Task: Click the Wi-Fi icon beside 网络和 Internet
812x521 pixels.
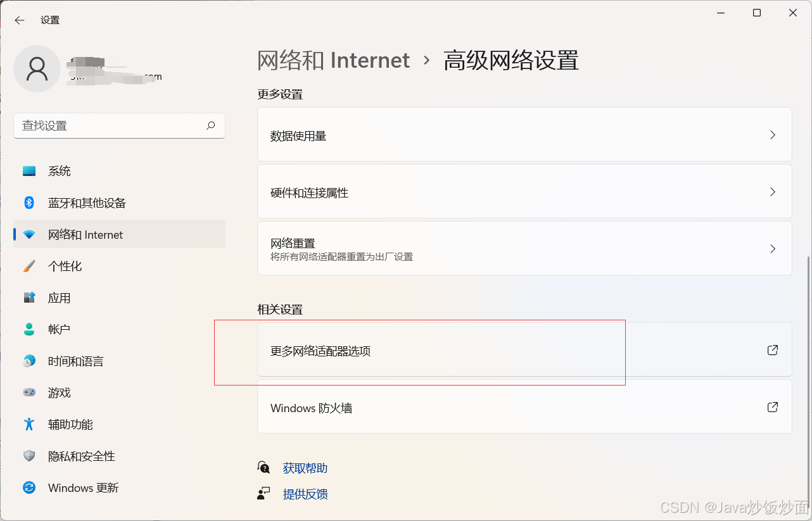Action: tap(29, 234)
